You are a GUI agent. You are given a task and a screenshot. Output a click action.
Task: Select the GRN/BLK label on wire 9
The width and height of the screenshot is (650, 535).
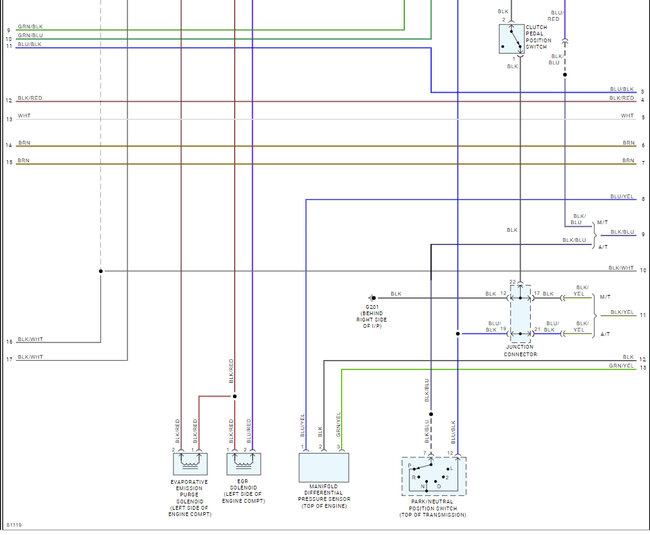tap(30, 27)
